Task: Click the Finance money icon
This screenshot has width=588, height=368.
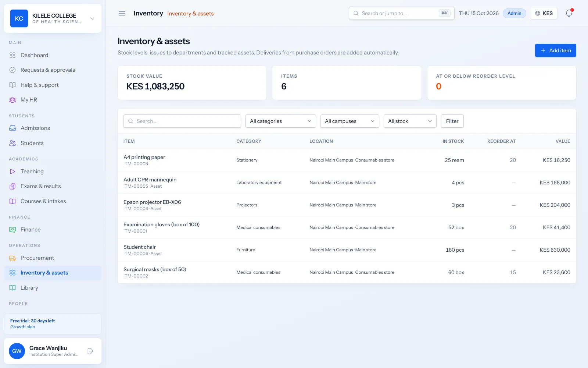Action: click(x=12, y=230)
